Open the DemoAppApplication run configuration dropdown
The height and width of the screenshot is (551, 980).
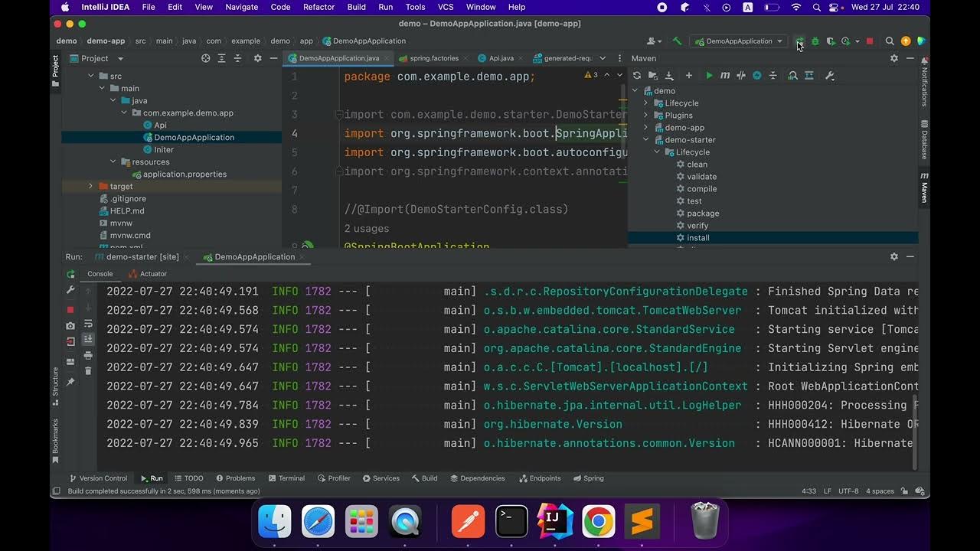pos(740,41)
